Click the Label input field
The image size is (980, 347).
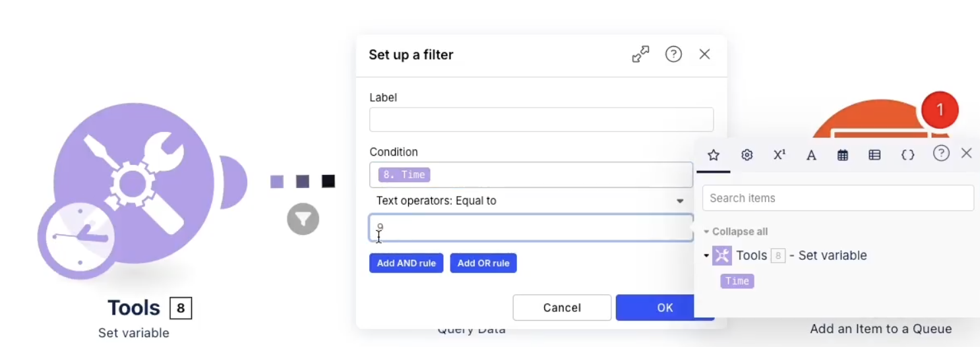(x=541, y=119)
